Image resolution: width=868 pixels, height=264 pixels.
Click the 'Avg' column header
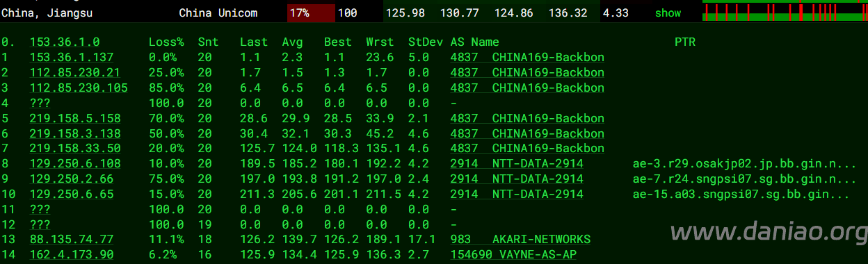(292, 42)
